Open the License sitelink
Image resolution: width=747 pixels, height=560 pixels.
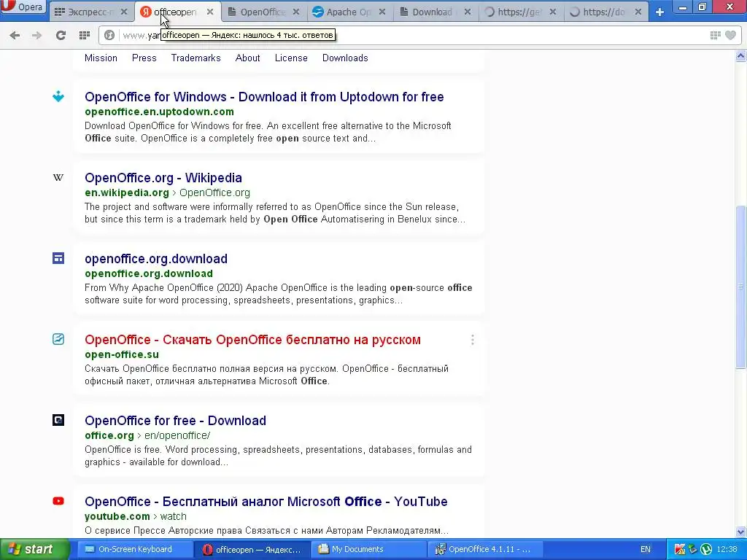point(291,58)
